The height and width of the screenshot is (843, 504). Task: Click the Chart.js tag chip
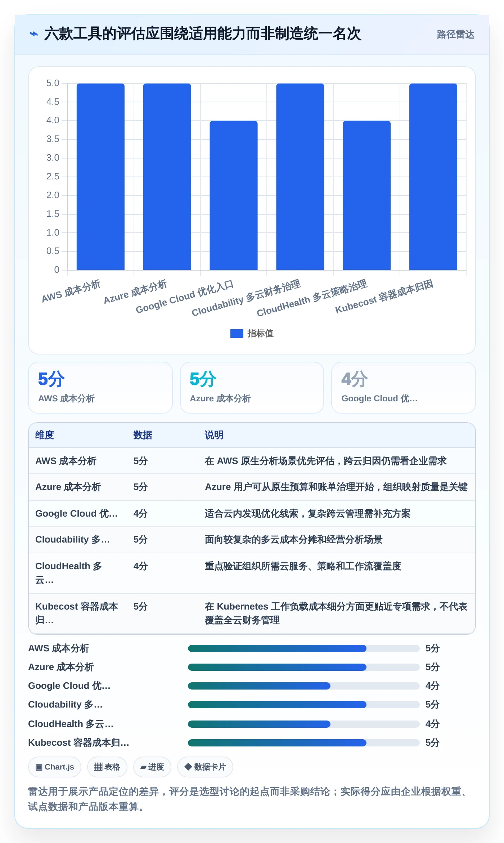tap(55, 767)
